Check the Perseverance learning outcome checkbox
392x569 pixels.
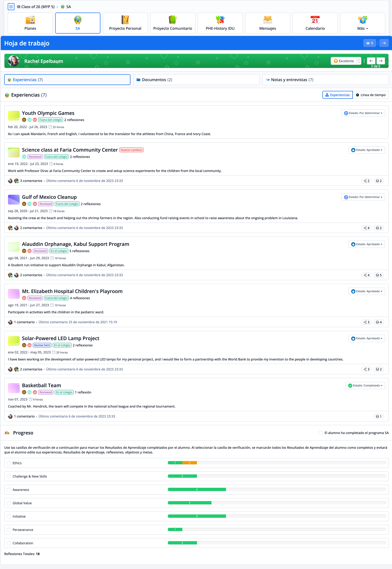[9, 530]
